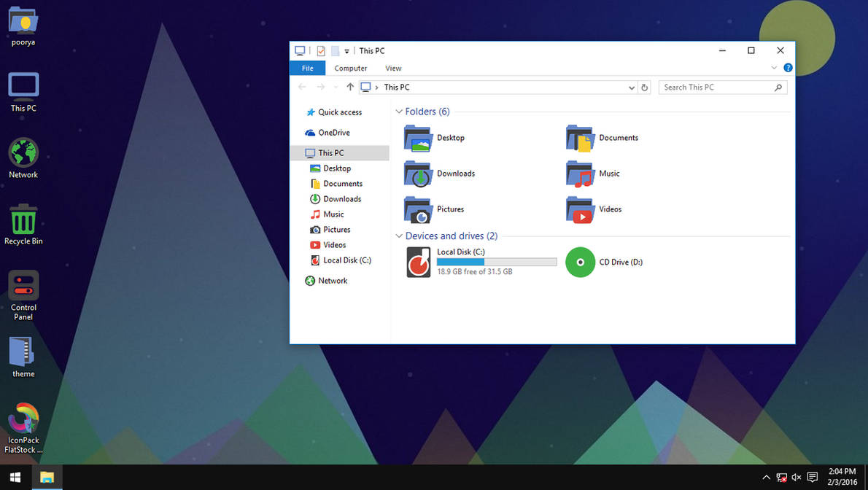This screenshot has width=868, height=490.
Task: Open the Action Center notification icon
Action: pos(813,478)
